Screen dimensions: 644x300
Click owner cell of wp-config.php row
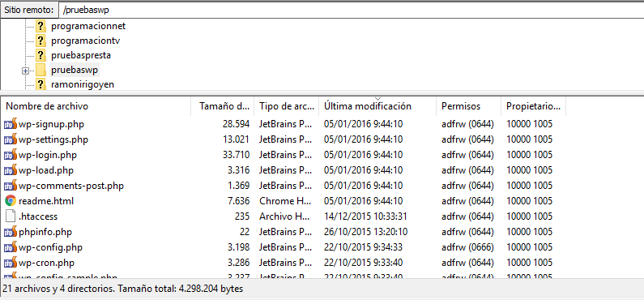529,247
